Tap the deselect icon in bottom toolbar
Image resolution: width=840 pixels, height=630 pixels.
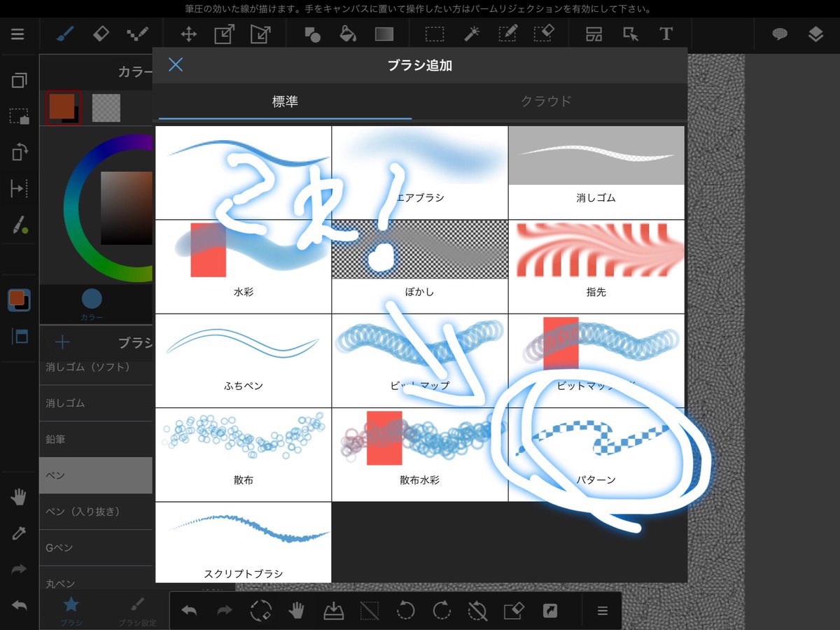point(370,610)
